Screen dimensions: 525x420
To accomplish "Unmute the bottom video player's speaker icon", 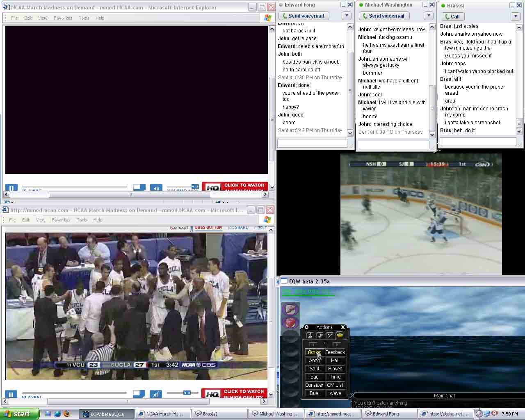I will [156, 394].
